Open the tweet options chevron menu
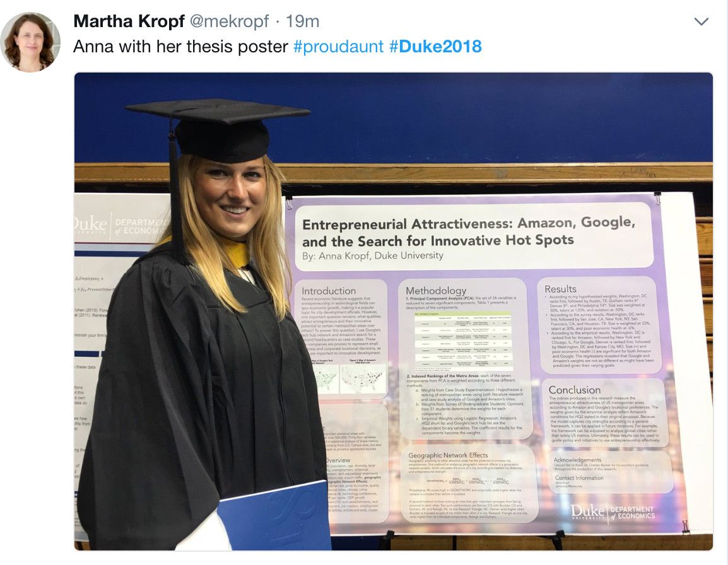 click(701, 21)
